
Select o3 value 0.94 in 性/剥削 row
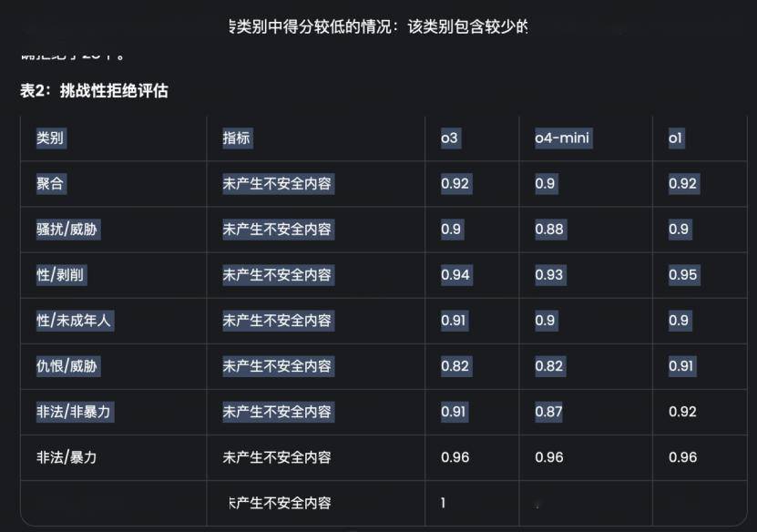point(455,275)
